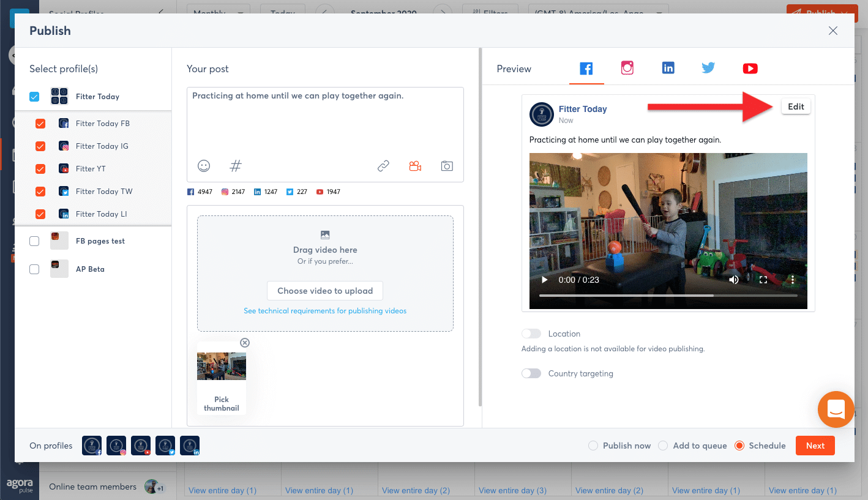Screen dimensions: 868x500
Task: Select the Schedule radio option
Action: pyautogui.click(x=739, y=446)
